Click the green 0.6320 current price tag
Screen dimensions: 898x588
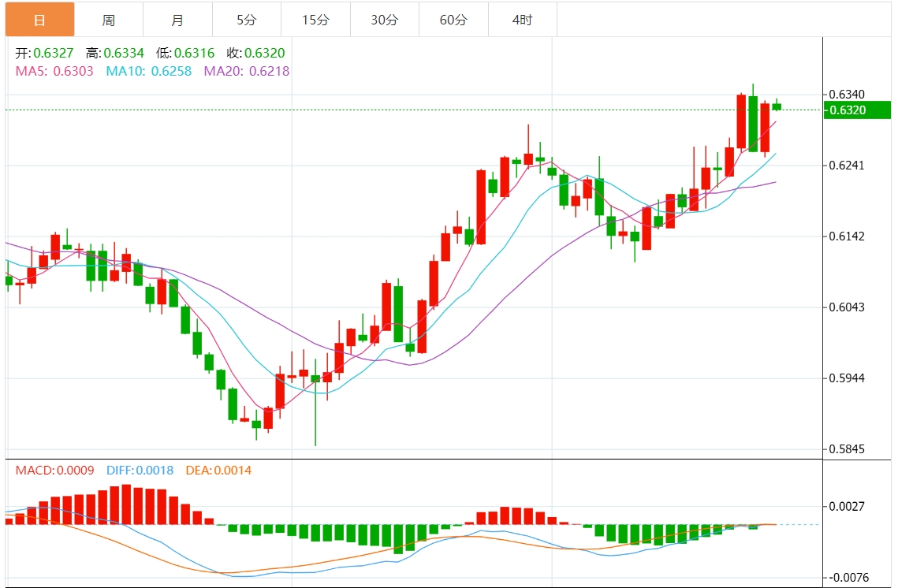click(x=857, y=110)
